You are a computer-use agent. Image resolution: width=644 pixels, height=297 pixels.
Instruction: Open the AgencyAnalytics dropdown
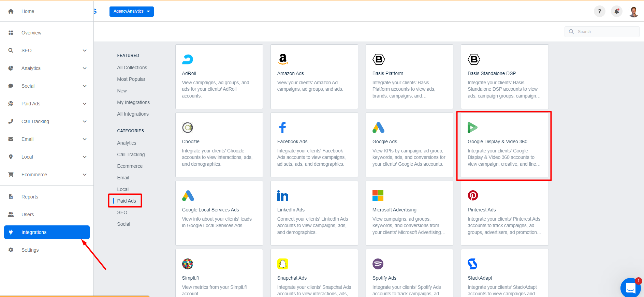coord(132,11)
